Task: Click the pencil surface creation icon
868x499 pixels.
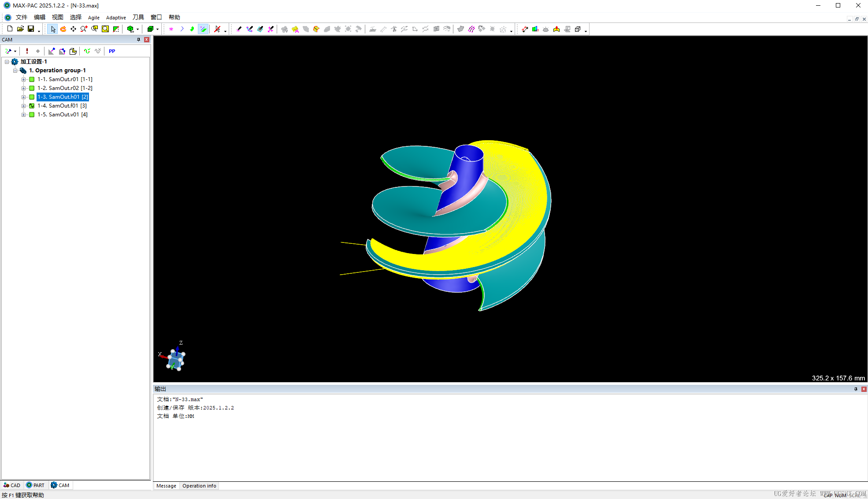Action: (260, 29)
